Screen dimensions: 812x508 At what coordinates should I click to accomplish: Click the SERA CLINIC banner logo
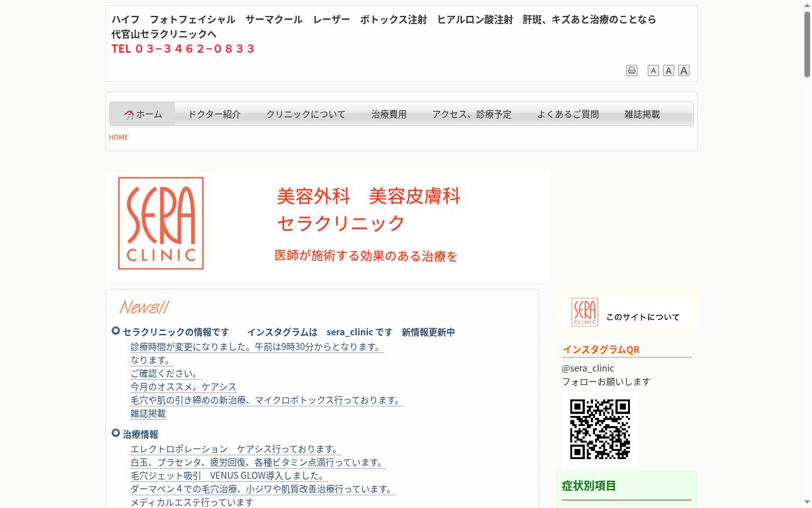(161, 224)
